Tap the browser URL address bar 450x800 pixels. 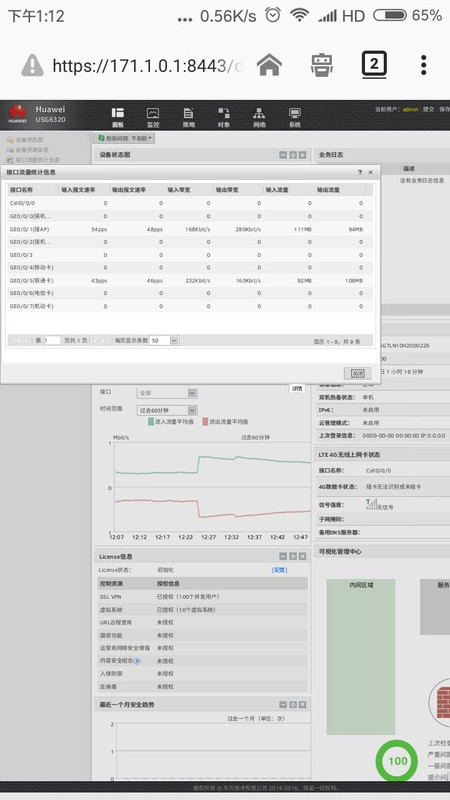click(x=147, y=65)
